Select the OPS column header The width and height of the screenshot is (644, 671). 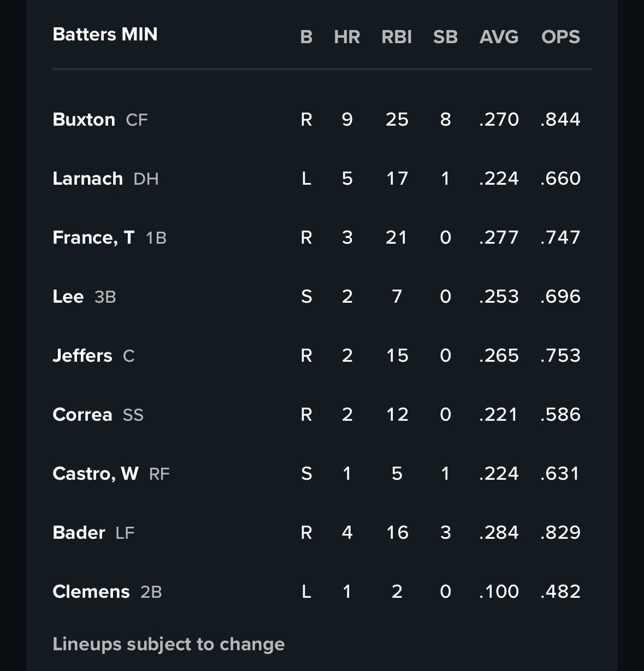560,37
